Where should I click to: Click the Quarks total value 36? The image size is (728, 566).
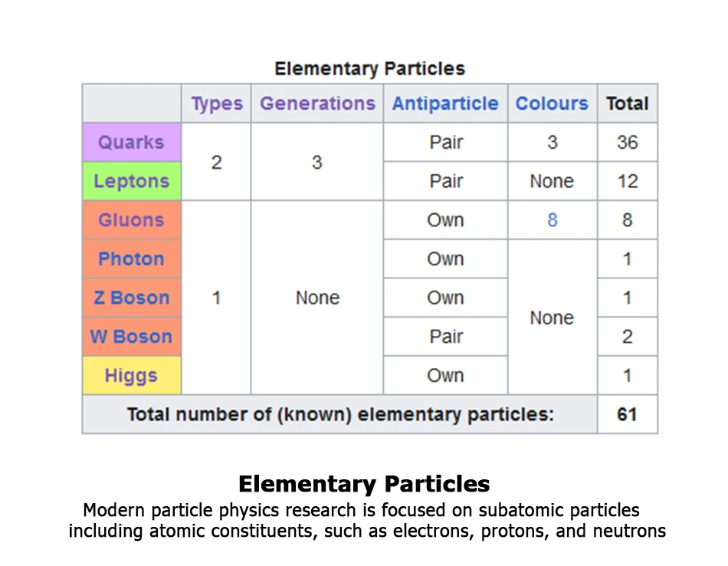click(x=627, y=143)
